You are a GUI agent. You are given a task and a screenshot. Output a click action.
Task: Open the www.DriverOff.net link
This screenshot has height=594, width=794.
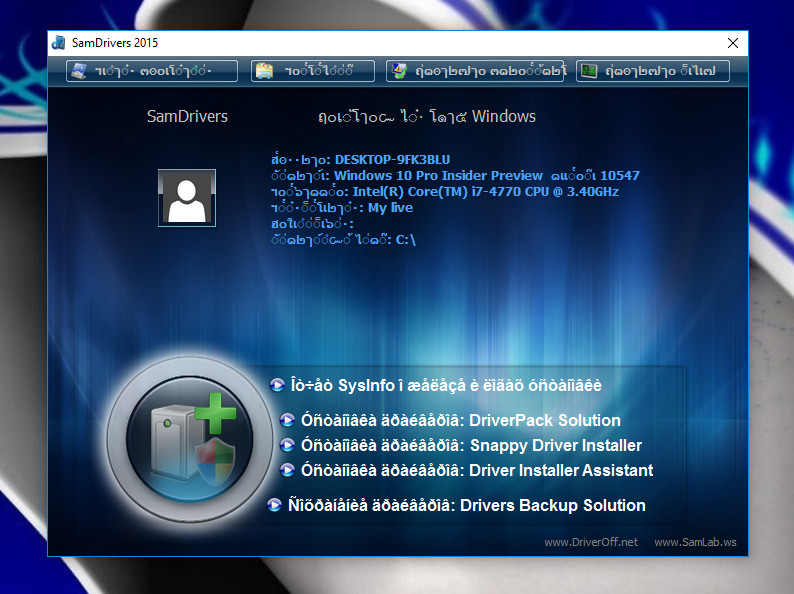pos(591,542)
